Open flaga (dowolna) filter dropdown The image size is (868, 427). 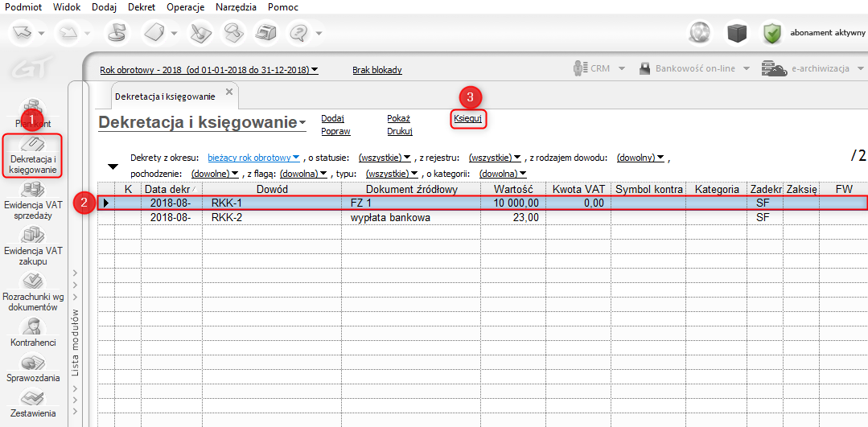pos(304,173)
